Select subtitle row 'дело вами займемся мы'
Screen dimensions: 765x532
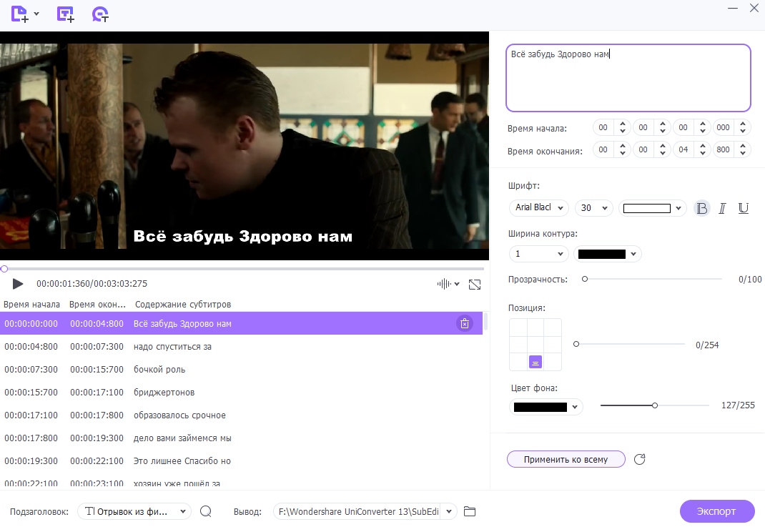click(241, 438)
